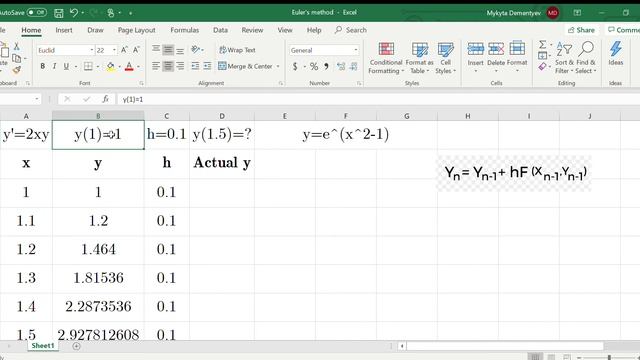The width and height of the screenshot is (640, 360).
Task: Click the Copy icon
Action: click(x=16, y=58)
